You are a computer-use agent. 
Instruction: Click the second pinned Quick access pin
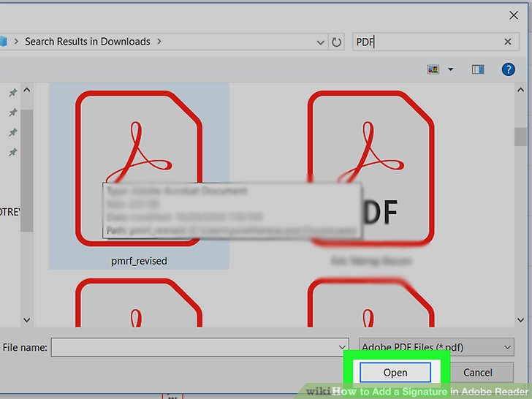(12, 112)
